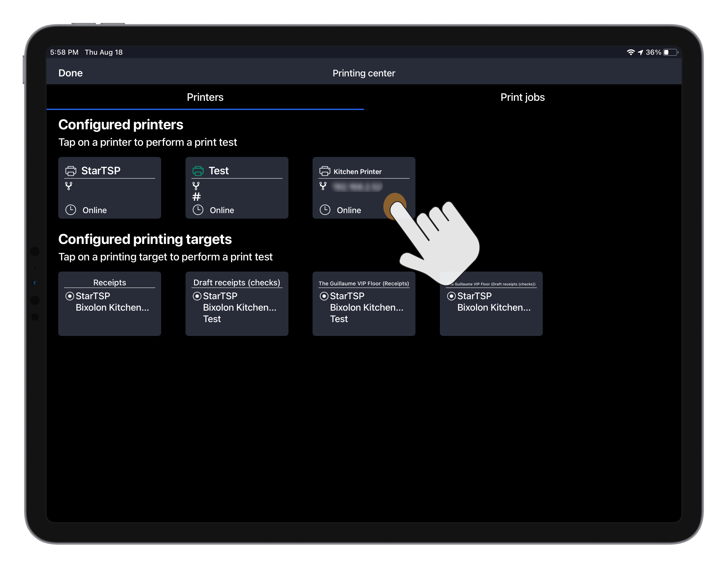Click the StarTSP printer icon

(x=71, y=171)
